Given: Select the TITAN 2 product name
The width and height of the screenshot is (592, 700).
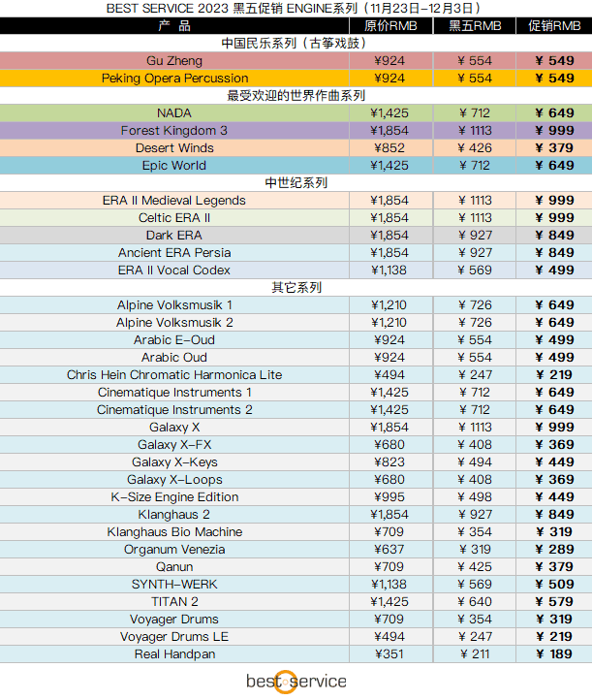Looking at the screenshot, I should tap(174, 602).
